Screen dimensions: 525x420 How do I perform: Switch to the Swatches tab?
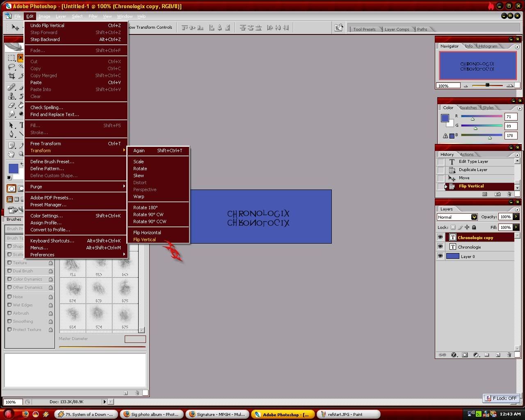[468, 108]
